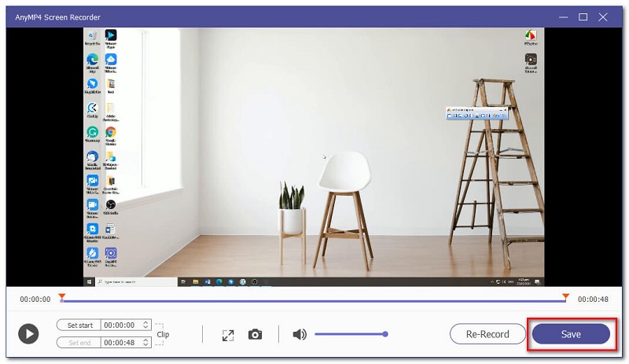Screen dimensions: 629x364
Task: Click the orange start trim marker on the timeline
Action: pos(62,297)
